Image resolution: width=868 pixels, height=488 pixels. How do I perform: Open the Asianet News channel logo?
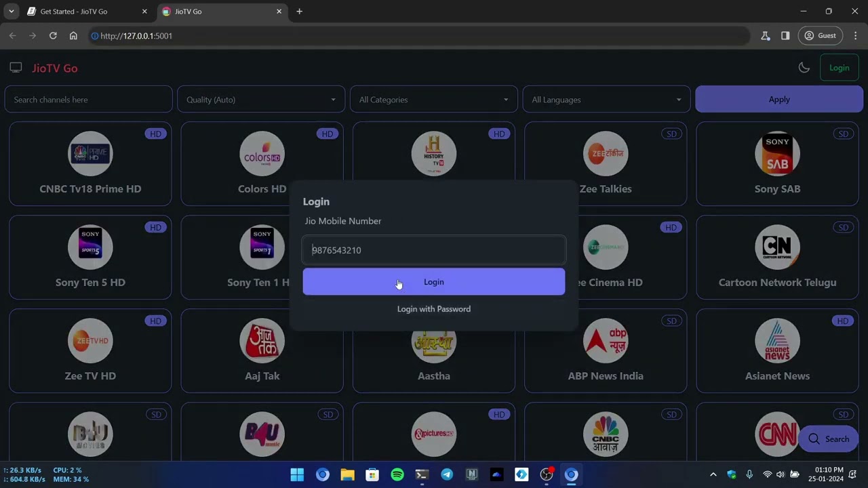click(777, 340)
